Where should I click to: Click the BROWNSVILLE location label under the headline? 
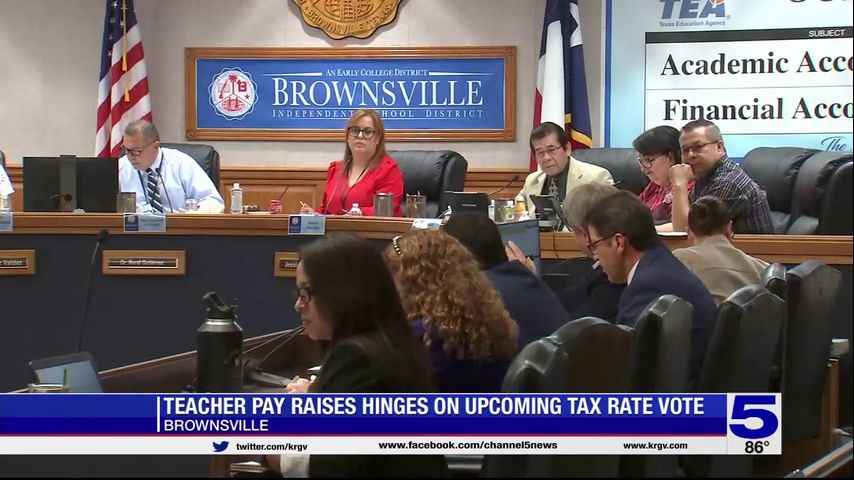[215, 426]
